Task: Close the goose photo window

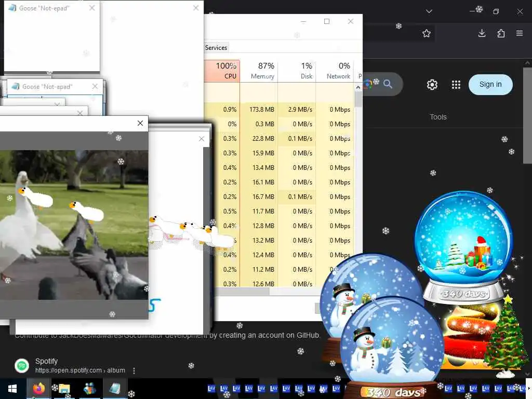Action: click(140, 123)
